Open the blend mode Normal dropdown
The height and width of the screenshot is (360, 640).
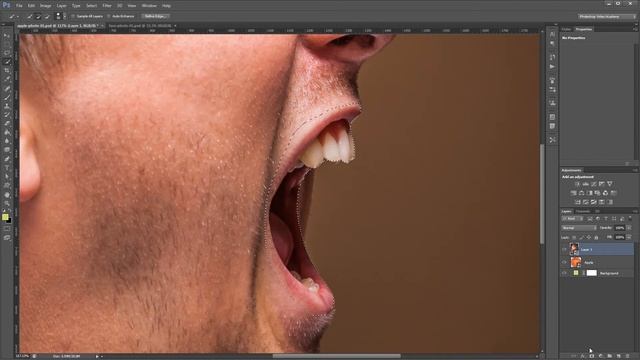(579, 228)
